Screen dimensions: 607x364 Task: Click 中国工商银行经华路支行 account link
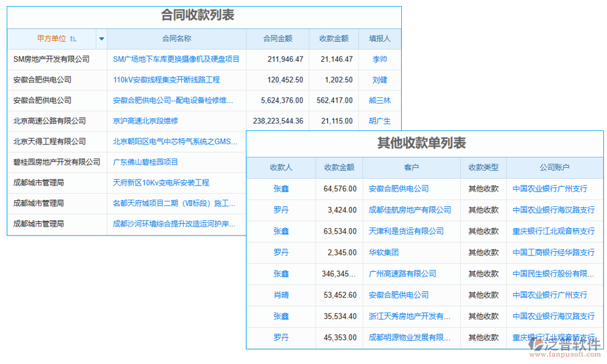point(553,252)
